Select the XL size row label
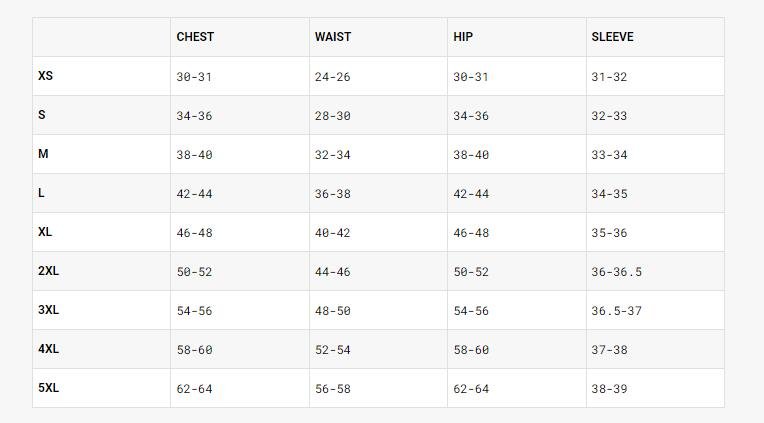The height and width of the screenshot is (423, 764). point(45,232)
